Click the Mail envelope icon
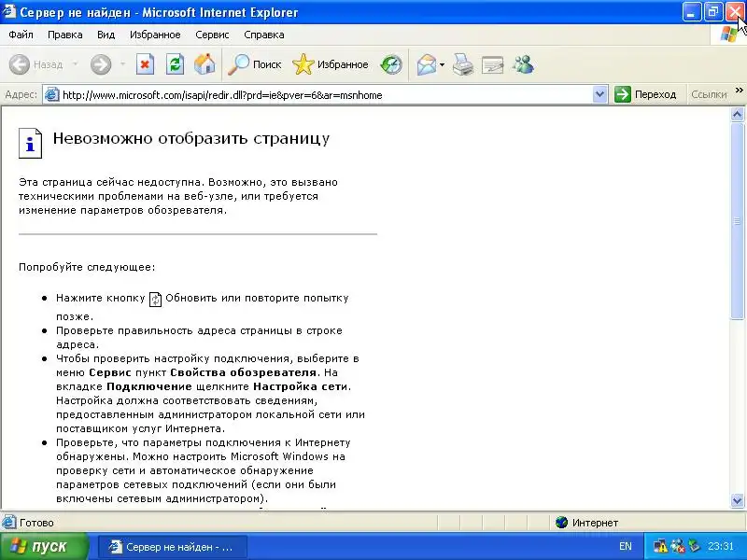The width and height of the screenshot is (747, 560). coord(427,64)
